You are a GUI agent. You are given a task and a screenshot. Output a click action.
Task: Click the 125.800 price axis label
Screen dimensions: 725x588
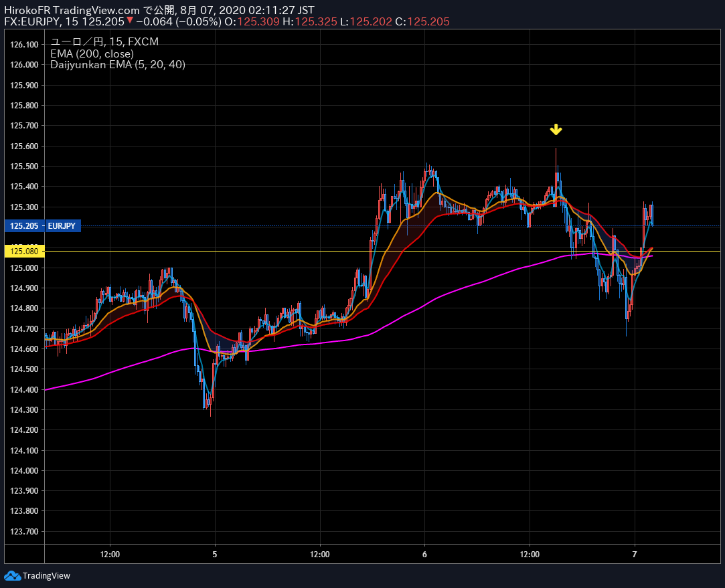click(24, 105)
